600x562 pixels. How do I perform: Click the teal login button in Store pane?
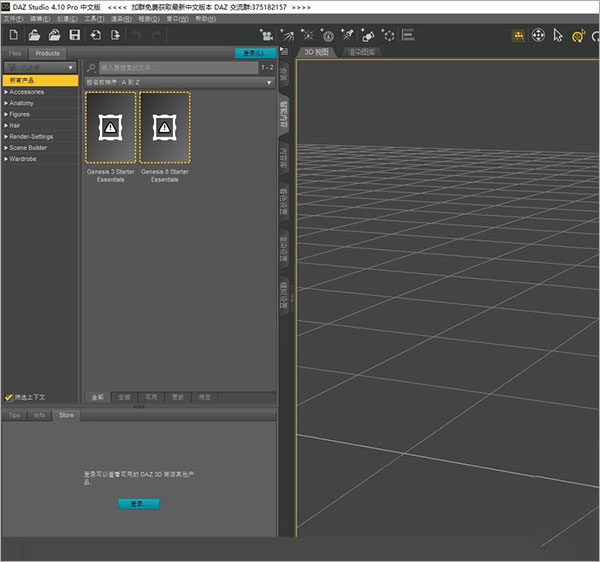point(139,504)
